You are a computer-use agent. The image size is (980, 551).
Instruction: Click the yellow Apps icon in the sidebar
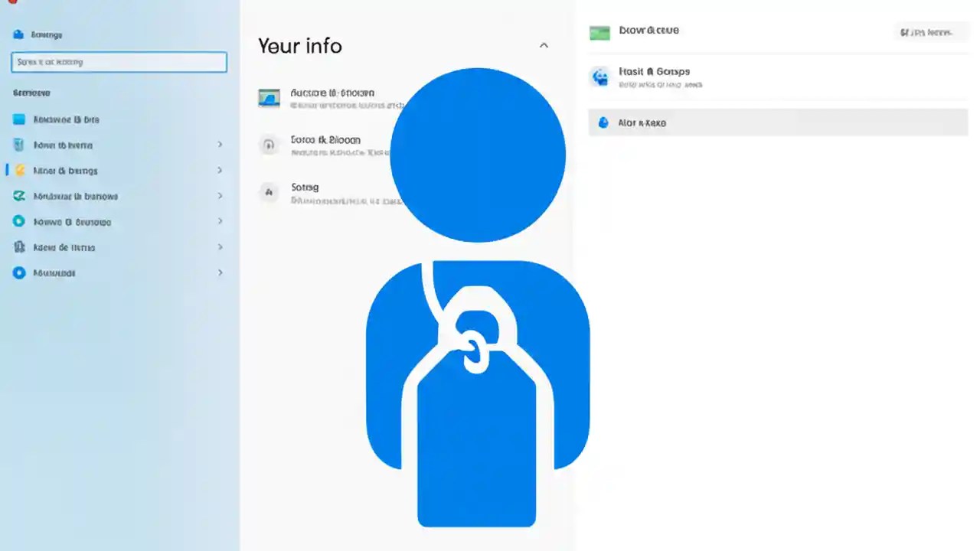(x=18, y=171)
